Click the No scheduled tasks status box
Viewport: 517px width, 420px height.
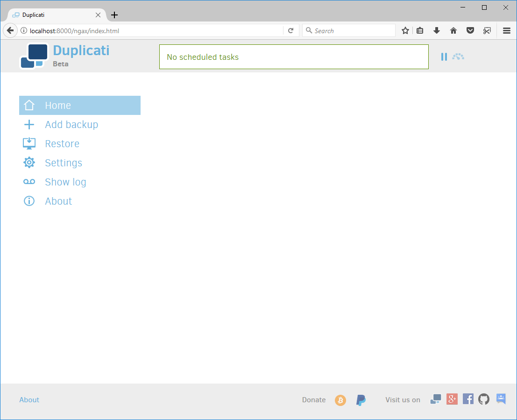[x=294, y=57]
